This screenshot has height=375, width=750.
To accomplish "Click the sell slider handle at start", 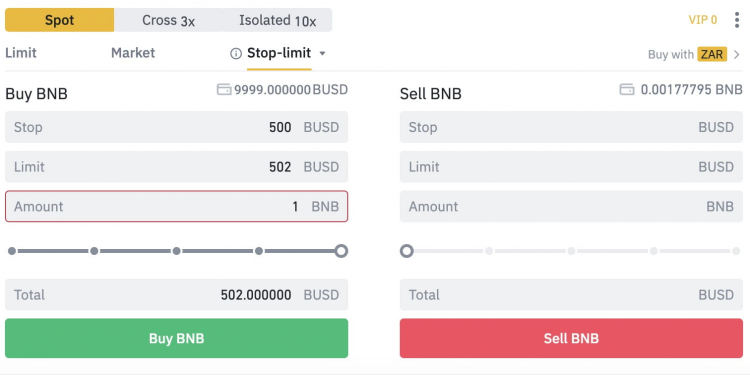I will point(407,251).
